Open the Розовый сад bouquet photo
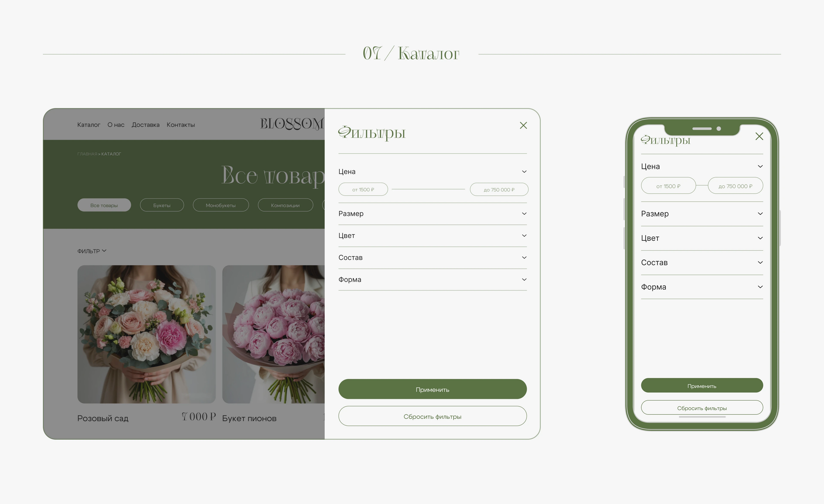Viewport: 824px width, 504px height. click(x=147, y=334)
